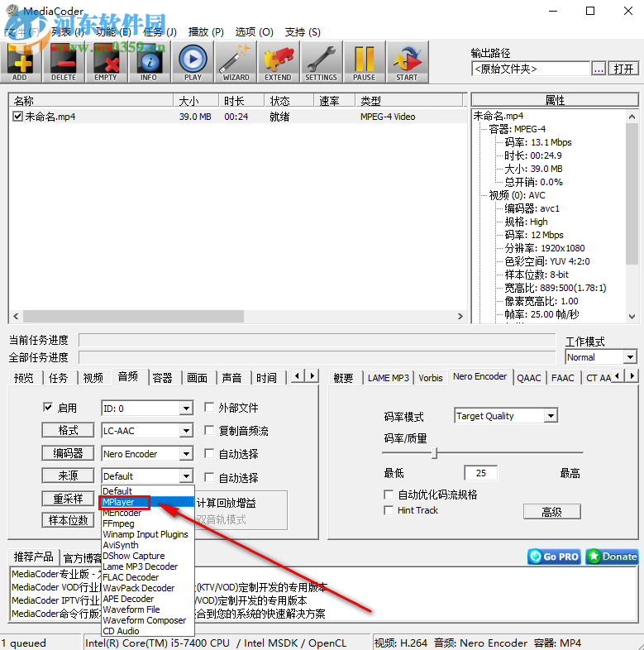Click the PAUSE toolbar icon
Viewport: 644px width, 650px height.
pyautogui.click(x=365, y=62)
